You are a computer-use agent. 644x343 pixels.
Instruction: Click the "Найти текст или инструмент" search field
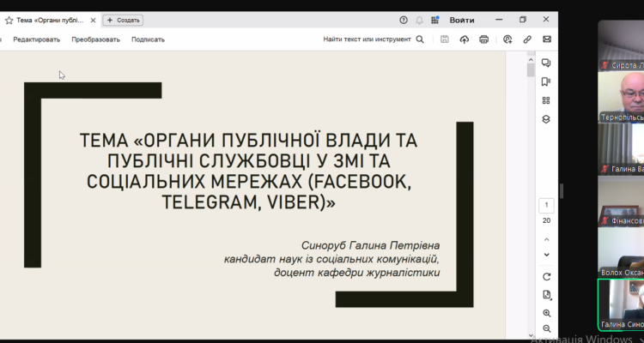point(367,39)
